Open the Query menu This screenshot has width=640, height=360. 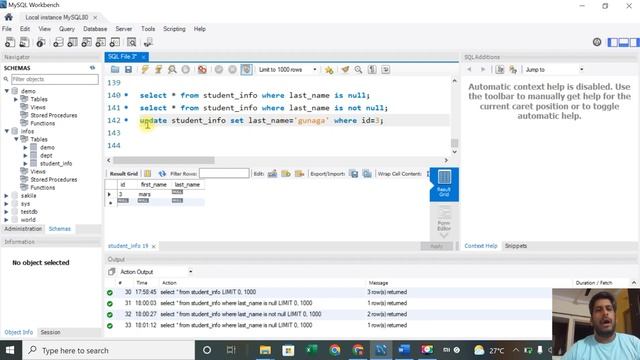67,29
